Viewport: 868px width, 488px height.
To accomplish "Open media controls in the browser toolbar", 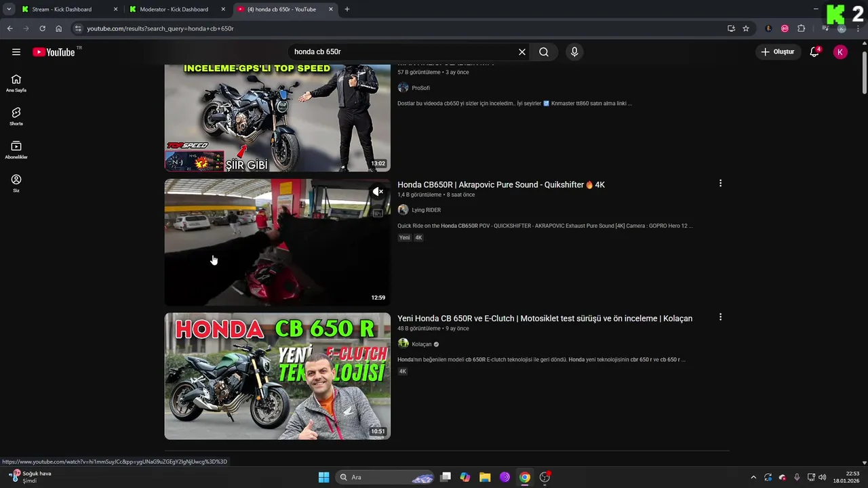I will tap(825, 28).
